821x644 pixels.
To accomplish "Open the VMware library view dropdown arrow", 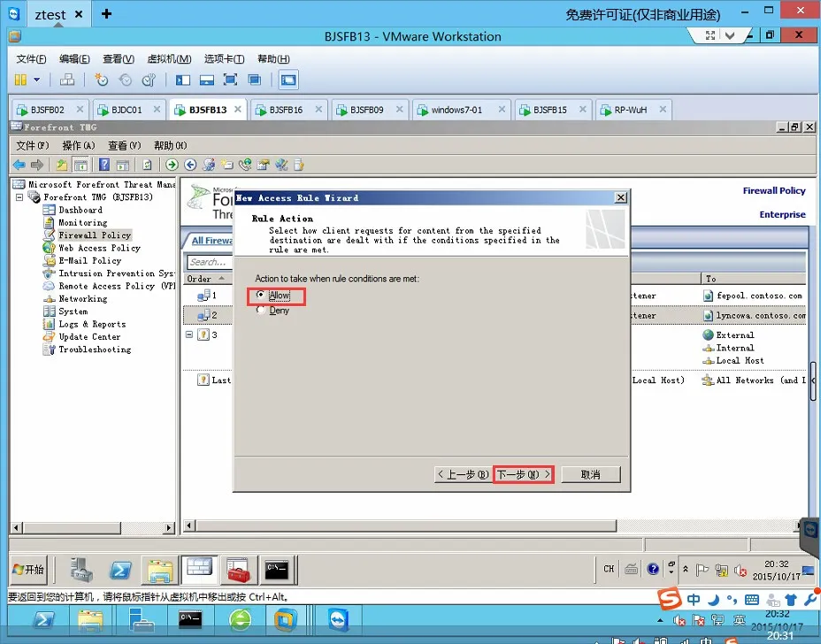I will click(x=36, y=80).
